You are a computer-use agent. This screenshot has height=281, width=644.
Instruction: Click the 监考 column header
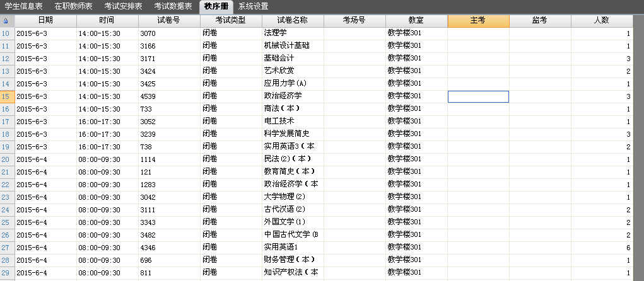click(x=540, y=21)
